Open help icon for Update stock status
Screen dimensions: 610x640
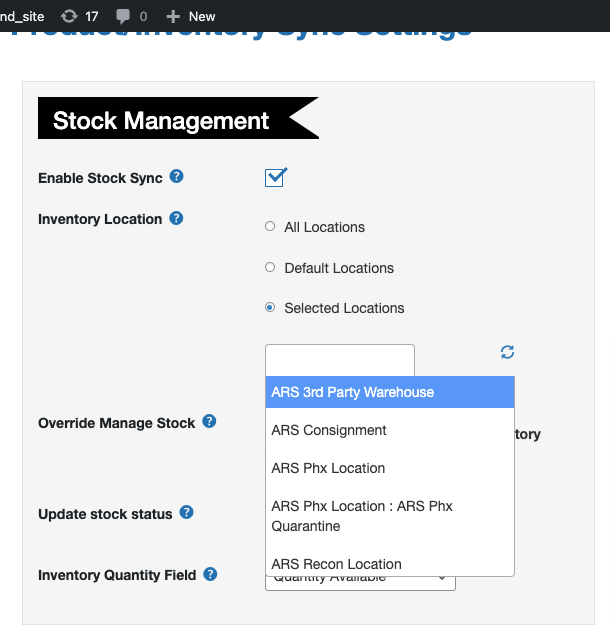coord(187,513)
